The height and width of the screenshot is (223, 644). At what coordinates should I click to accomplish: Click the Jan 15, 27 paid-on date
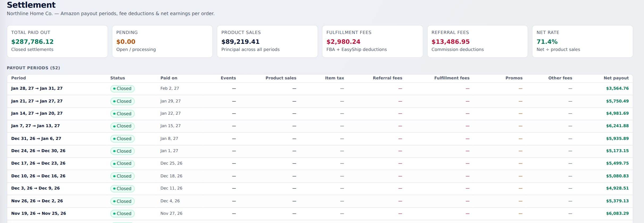tap(171, 126)
